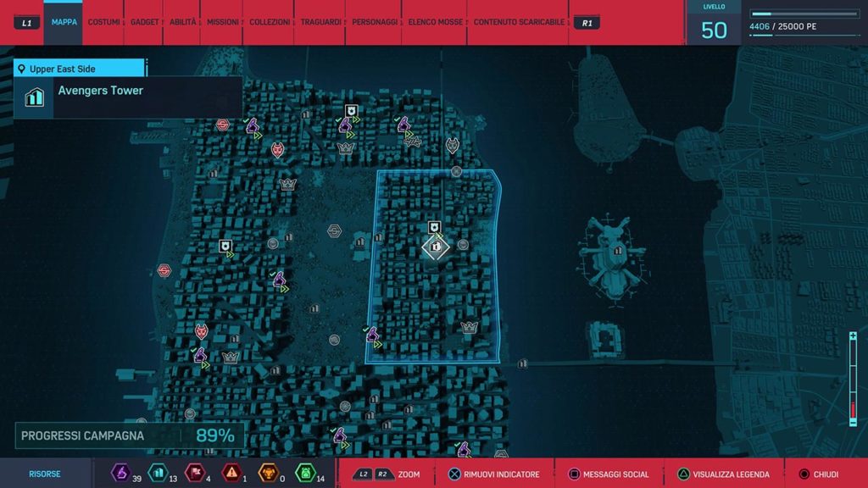Click the orange research token icon showing 0
The width and height of the screenshot is (868, 488).
point(267,474)
